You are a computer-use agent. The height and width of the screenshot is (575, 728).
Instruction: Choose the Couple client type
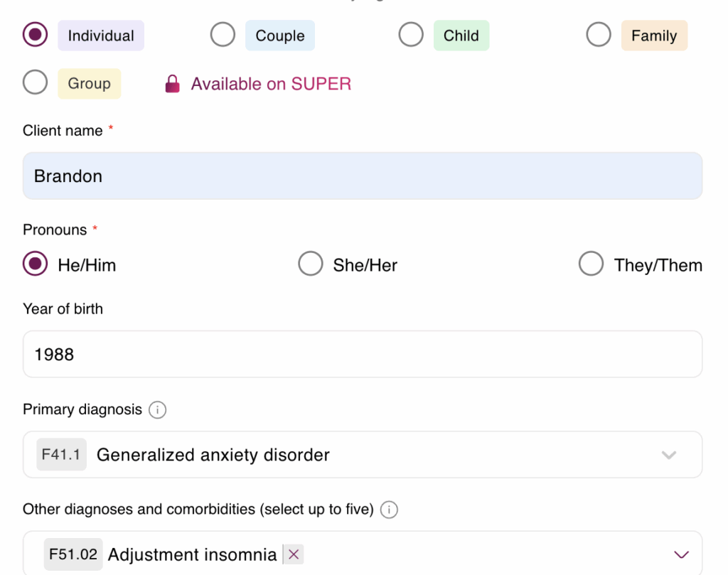click(x=223, y=34)
